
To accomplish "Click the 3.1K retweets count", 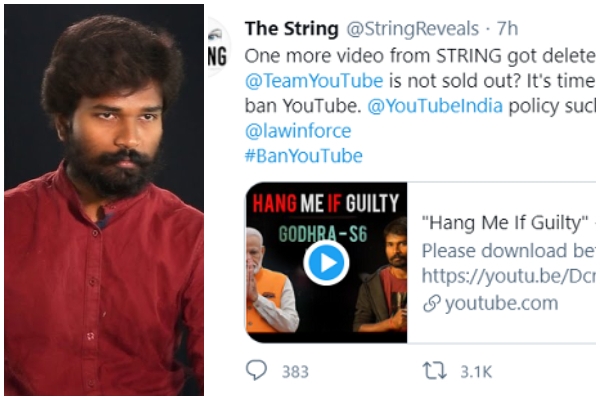I will [x=476, y=371].
